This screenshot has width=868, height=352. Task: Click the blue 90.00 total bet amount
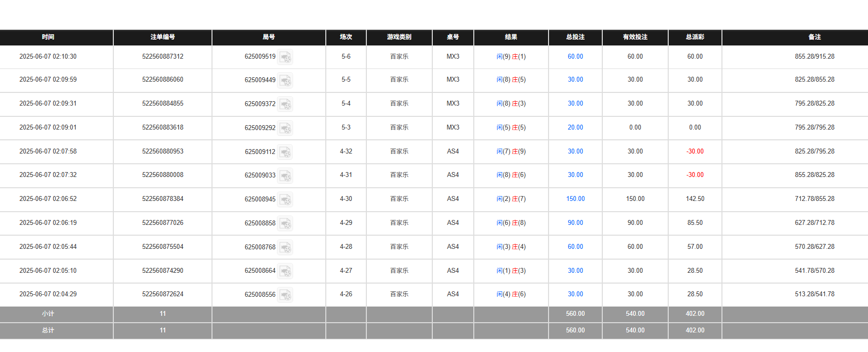(575, 223)
